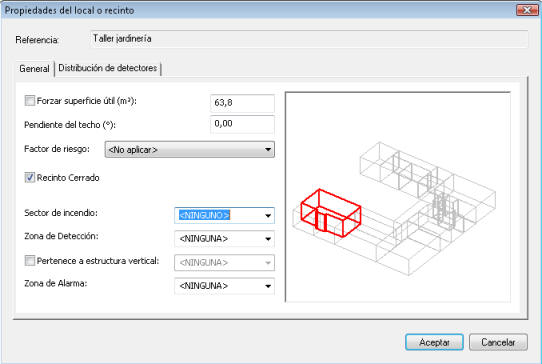542x364 pixels.
Task: Expand the Sector de incendio combo box
Action: point(224,215)
